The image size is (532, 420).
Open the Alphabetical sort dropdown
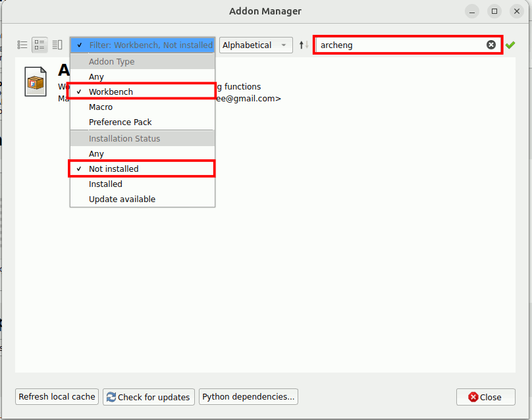(x=256, y=45)
